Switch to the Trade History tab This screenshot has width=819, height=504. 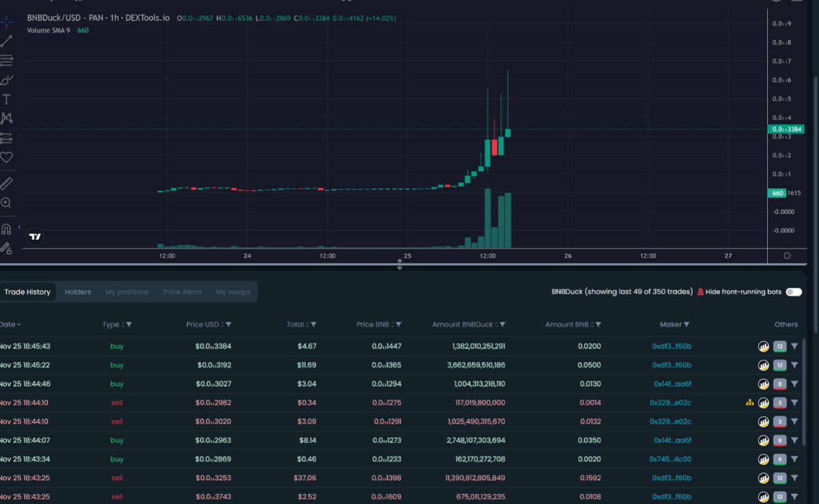(x=27, y=292)
